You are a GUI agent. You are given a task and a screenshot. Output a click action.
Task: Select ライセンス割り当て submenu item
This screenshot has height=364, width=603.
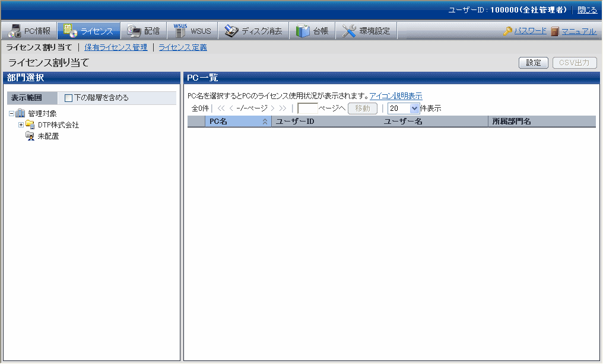click(39, 47)
